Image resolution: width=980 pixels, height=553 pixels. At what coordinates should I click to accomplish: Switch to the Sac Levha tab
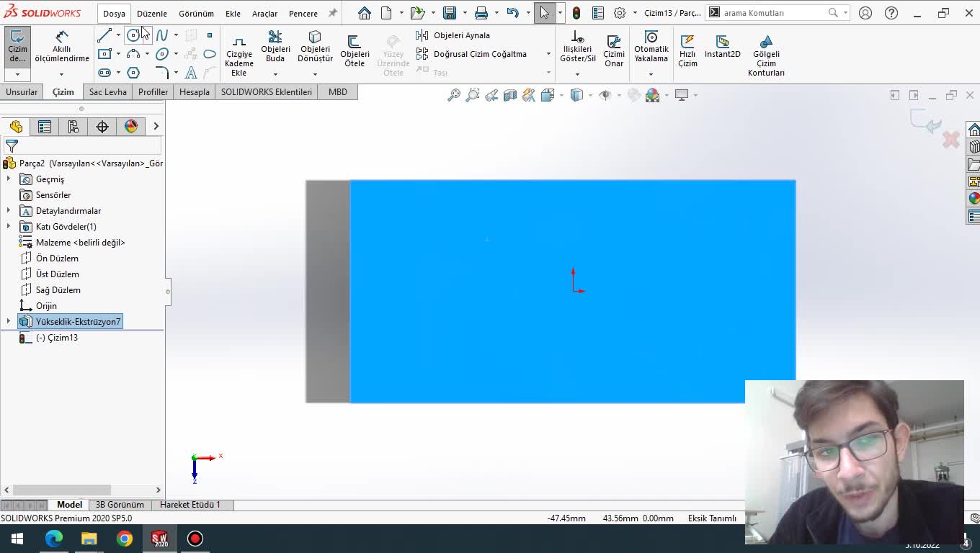coord(108,92)
